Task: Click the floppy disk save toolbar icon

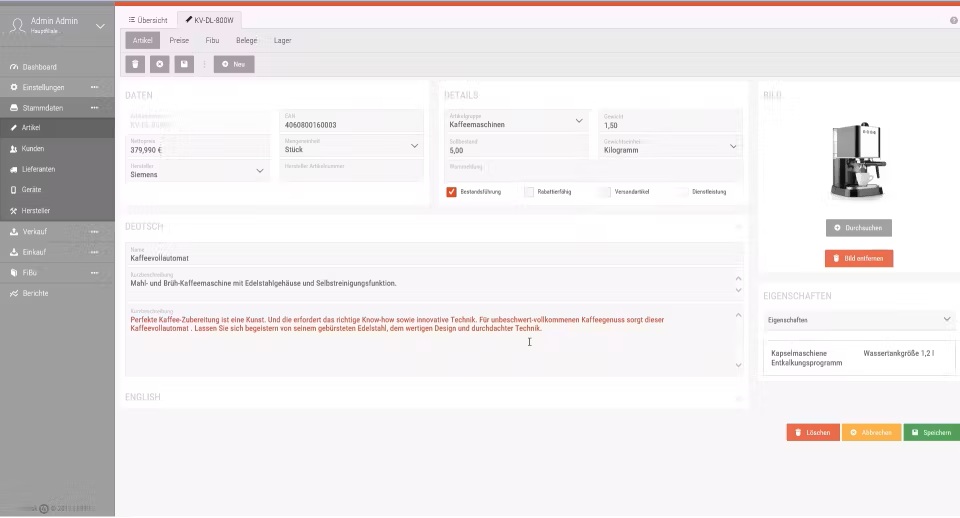Action: pos(184,64)
